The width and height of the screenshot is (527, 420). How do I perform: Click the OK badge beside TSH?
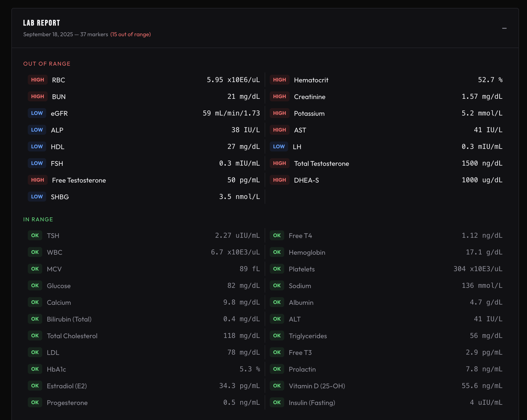coord(35,235)
